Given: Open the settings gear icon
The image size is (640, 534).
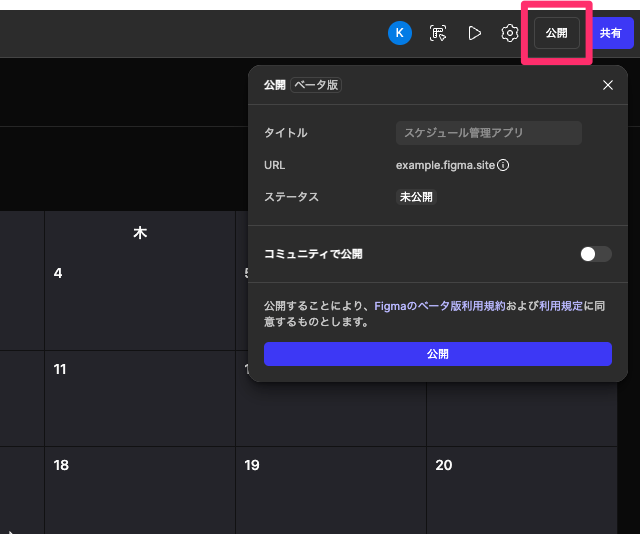Looking at the screenshot, I should click(510, 33).
